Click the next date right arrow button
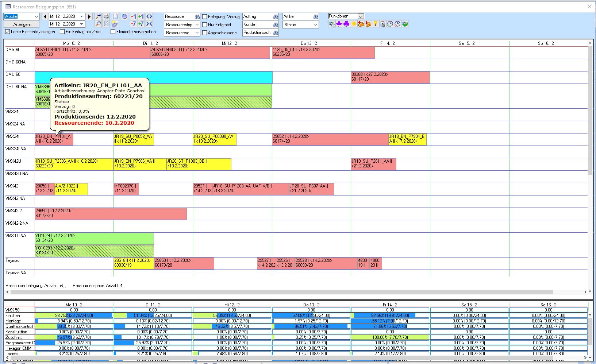The width and height of the screenshot is (596, 364). [89, 16]
